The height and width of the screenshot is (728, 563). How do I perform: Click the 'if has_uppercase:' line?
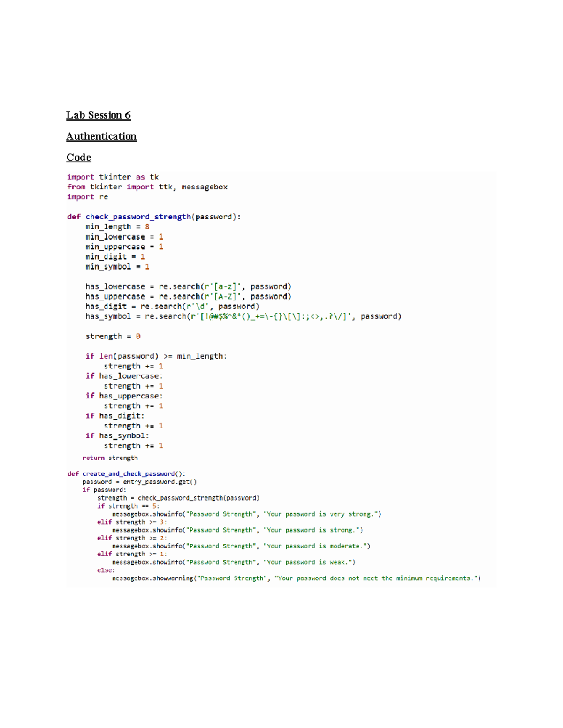[x=124, y=396]
